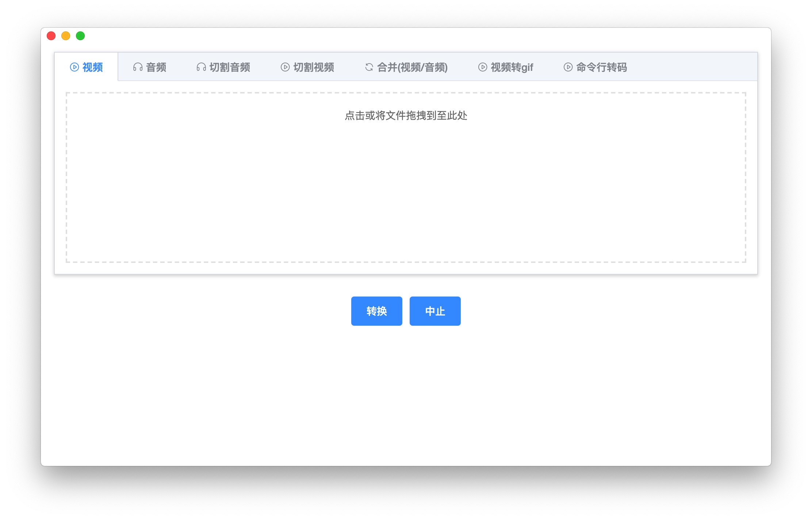Maximize window using green button

(x=80, y=36)
